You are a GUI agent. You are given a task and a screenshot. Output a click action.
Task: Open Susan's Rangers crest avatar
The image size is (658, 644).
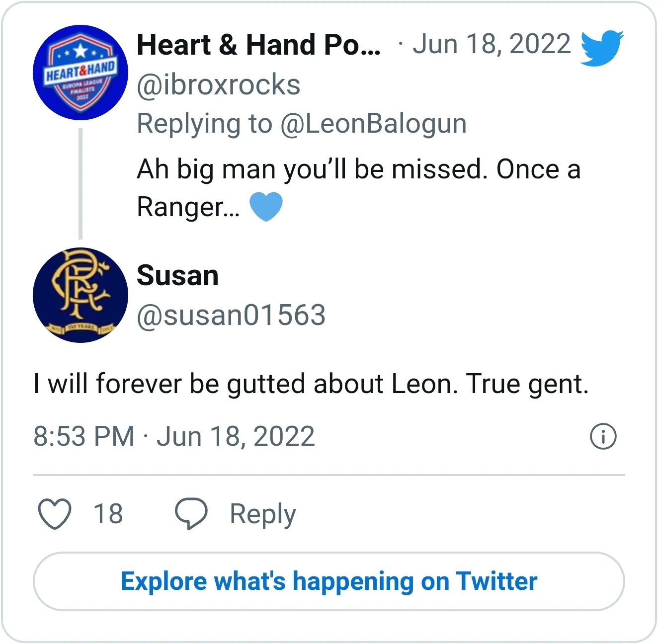[81, 295]
